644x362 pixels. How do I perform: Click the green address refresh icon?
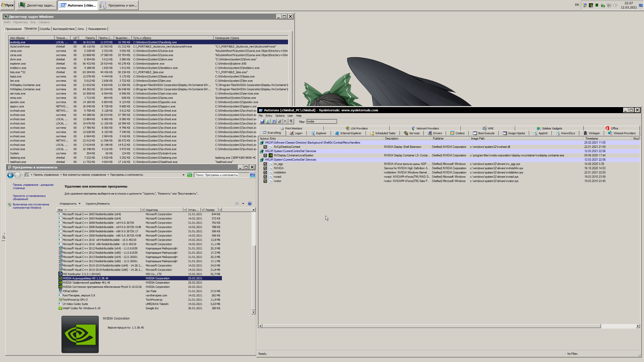click(x=190, y=175)
